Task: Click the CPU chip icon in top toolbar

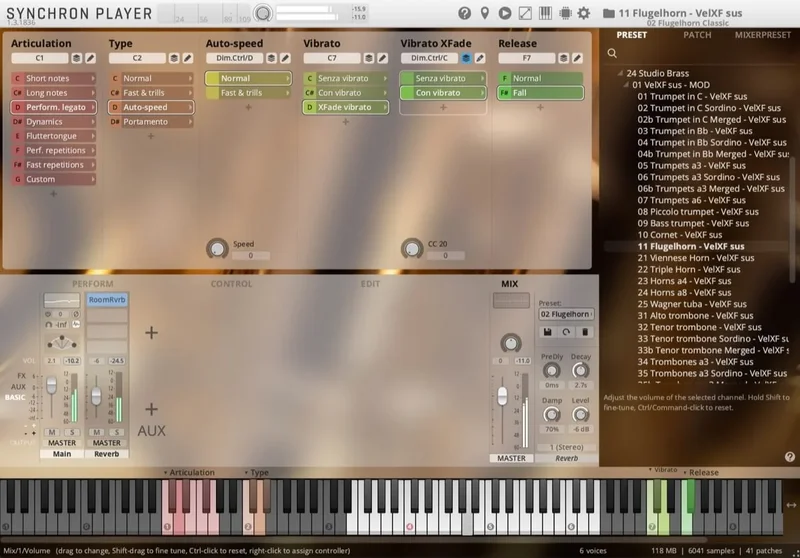Action: tap(565, 13)
